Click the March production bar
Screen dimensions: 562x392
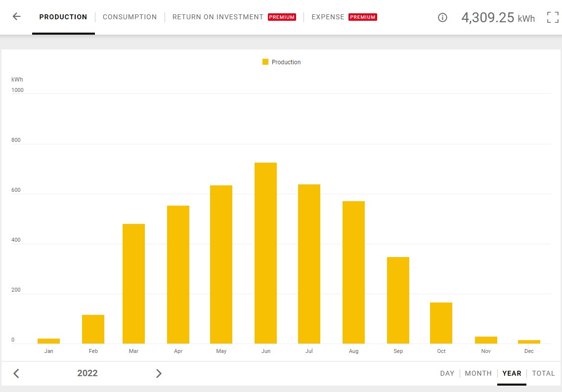[133, 284]
